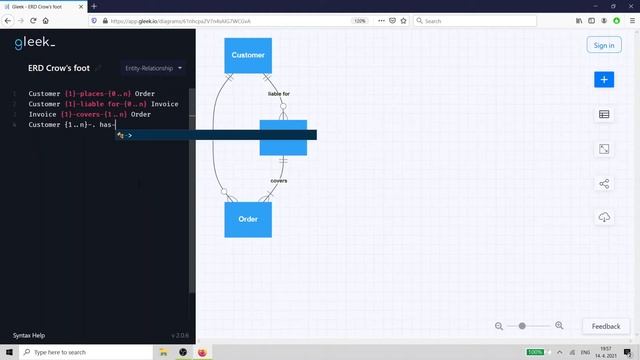
Task: Click the blue plus new diagram button
Action: pos(604,80)
